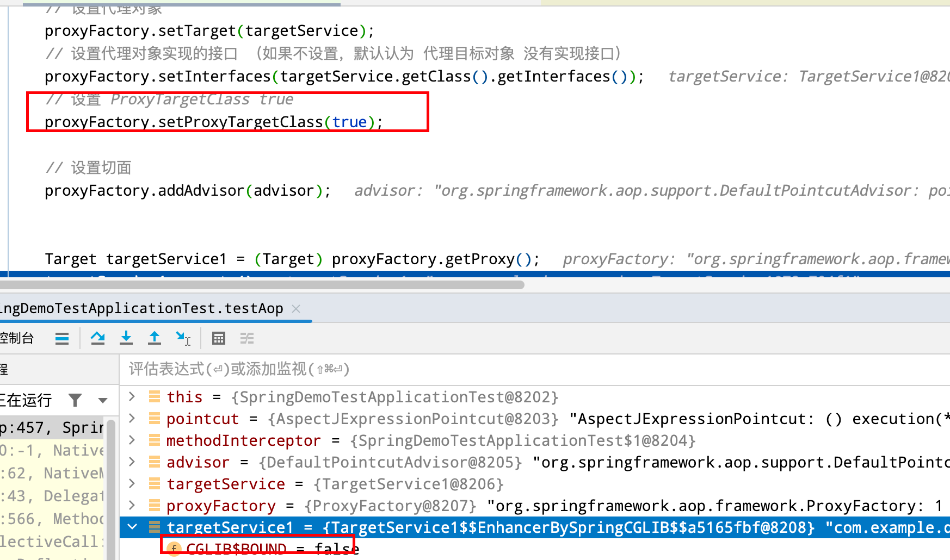Screen dimensions: 950x560
Task: Expand the methodInterceptor variable node
Action: tap(132, 440)
